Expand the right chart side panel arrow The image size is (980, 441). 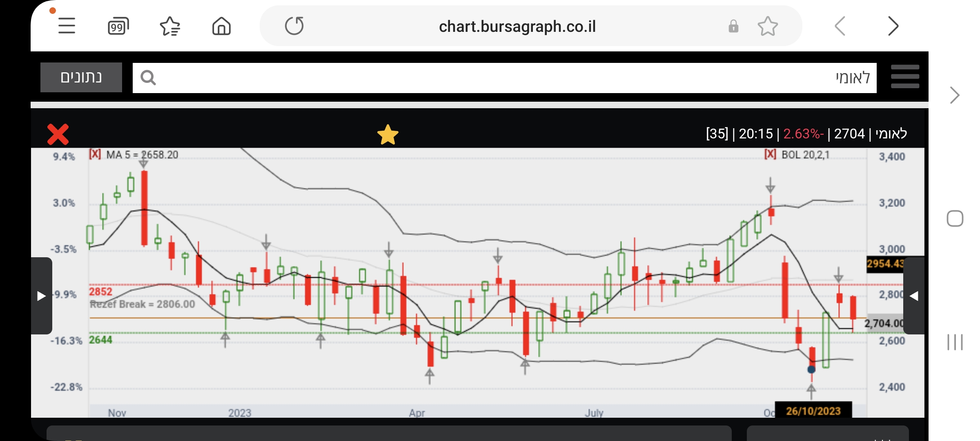coord(914,296)
